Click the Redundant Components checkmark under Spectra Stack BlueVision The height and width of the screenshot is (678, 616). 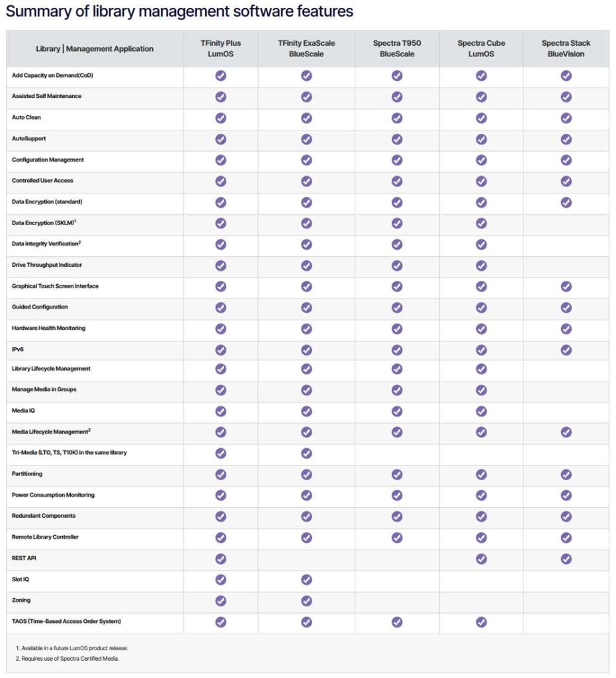point(566,516)
